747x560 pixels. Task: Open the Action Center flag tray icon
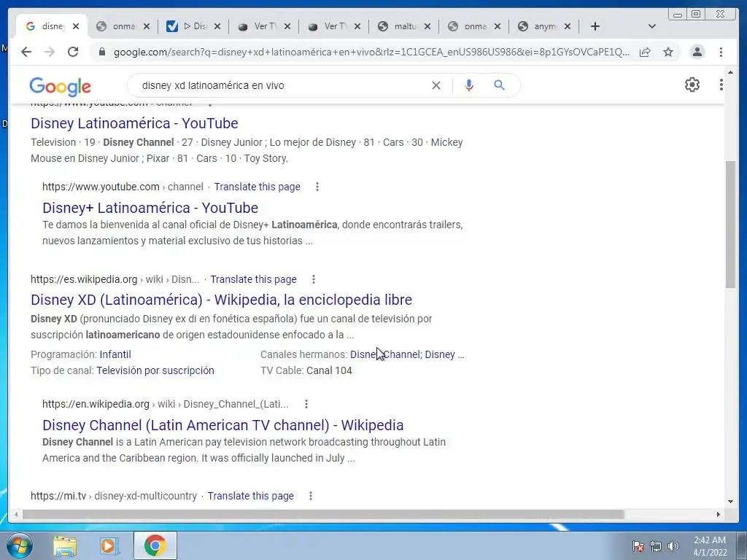click(x=638, y=546)
